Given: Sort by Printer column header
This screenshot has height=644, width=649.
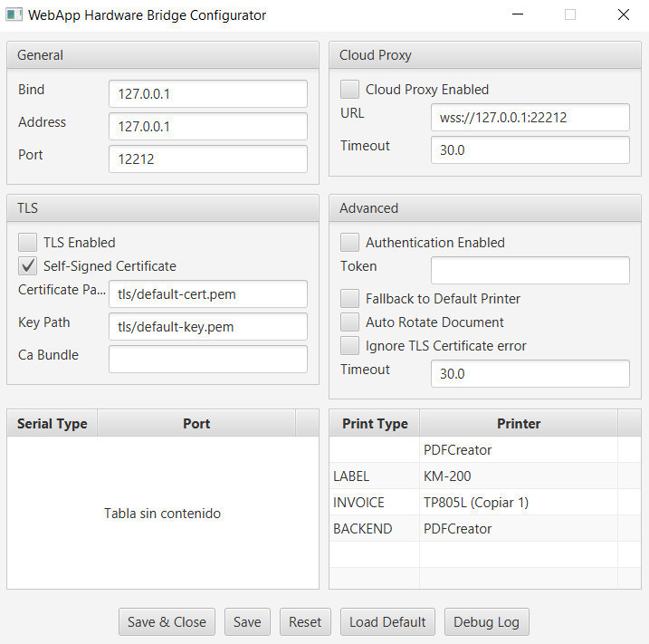Looking at the screenshot, I should pyautogui.click(x=519, y=424).
